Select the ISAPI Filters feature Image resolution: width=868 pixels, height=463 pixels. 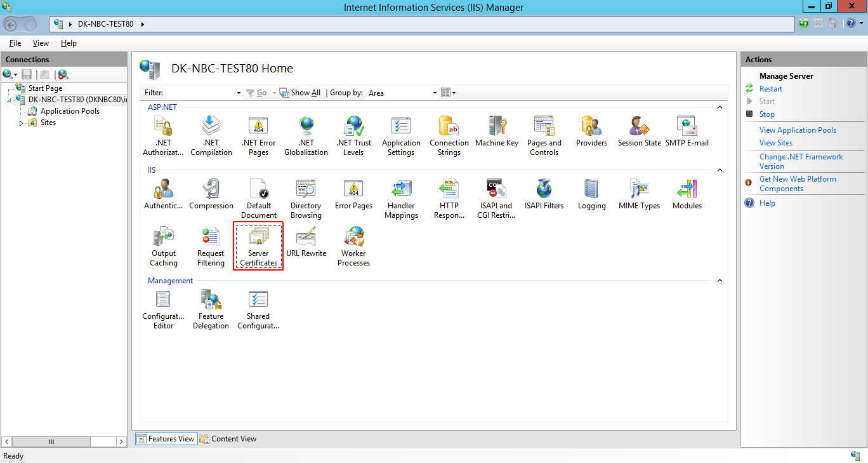(x=544, y=194)
